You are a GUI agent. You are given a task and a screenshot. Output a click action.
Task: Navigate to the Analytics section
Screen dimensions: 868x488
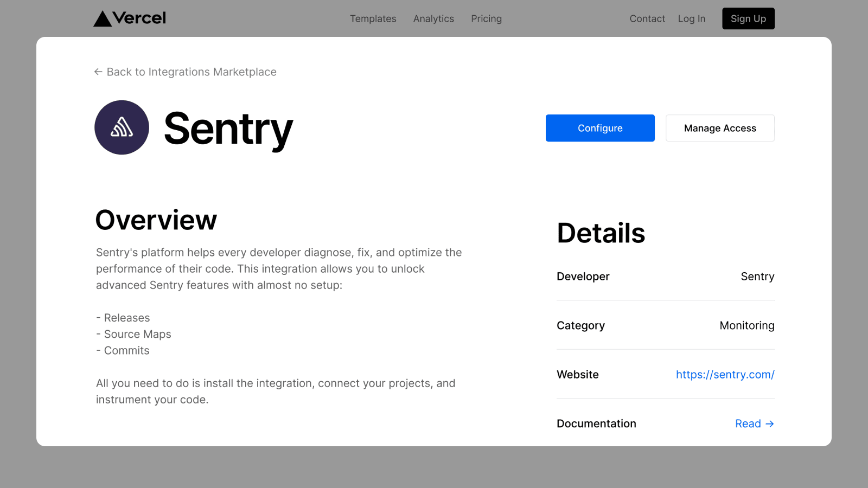click(433, 18)
